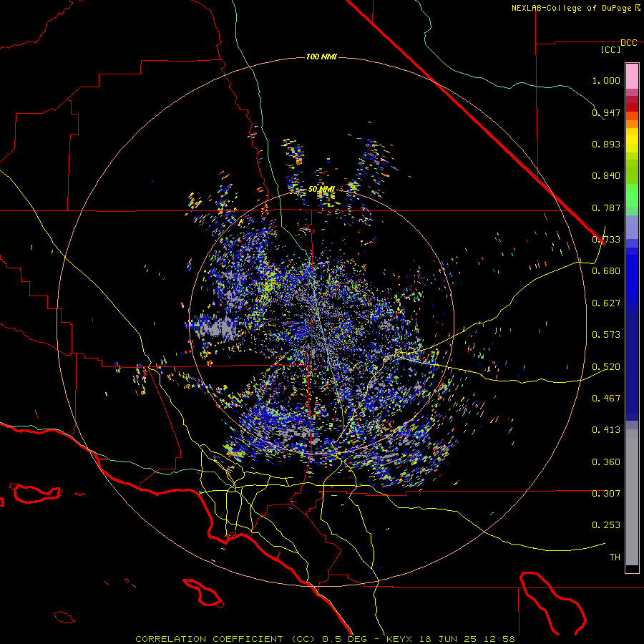Click the 0.467 scale value
This screenshot has width=644, height=644.
(606, 399)
